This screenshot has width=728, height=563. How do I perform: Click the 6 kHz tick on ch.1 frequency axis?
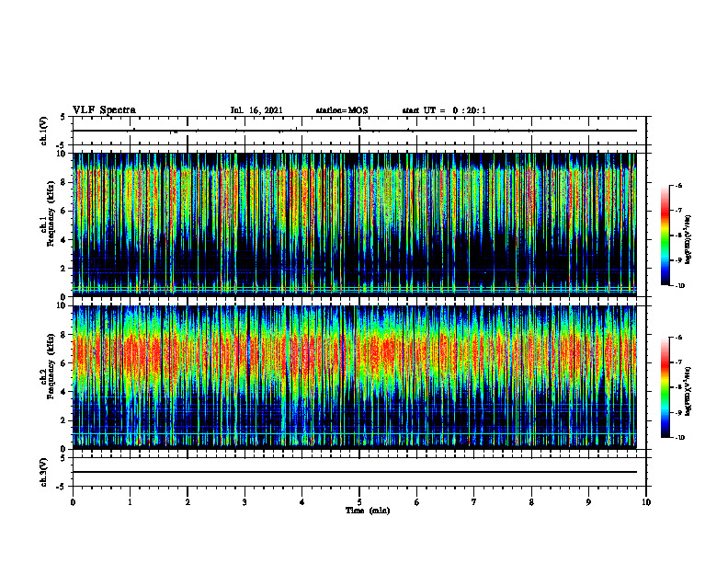(64, 211)
